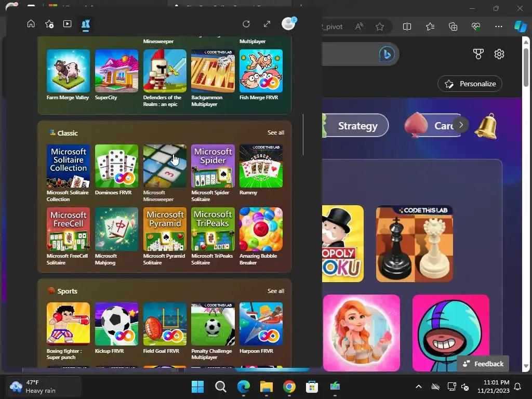Open the red-haired woman game tile

click(x=362, y=333)
